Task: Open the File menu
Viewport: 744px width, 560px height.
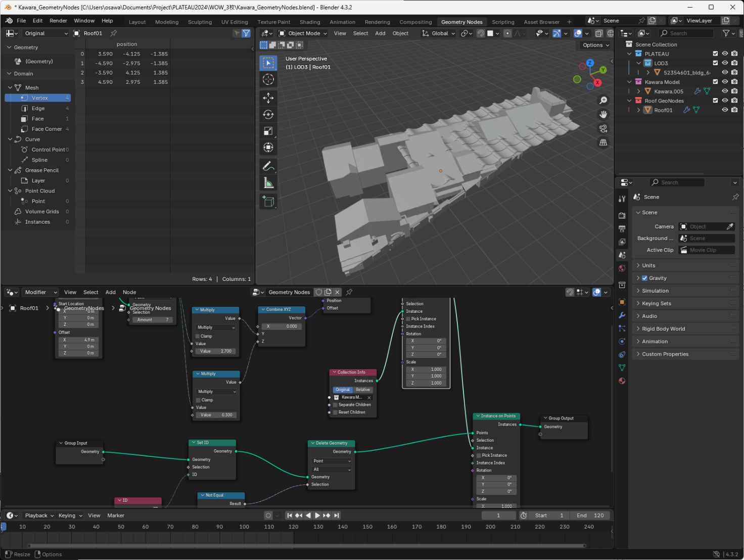Action: click(21, 21)
